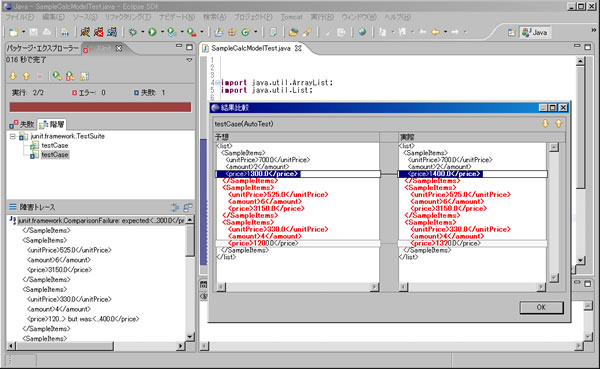Click the Open Perspective icon

point(512,33)
